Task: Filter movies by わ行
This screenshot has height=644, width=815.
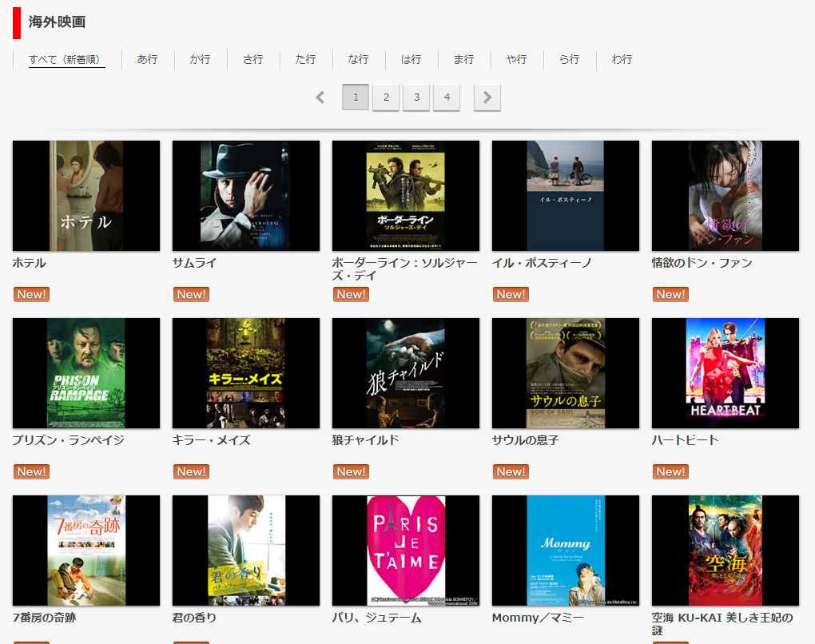Action: point(622,59)
